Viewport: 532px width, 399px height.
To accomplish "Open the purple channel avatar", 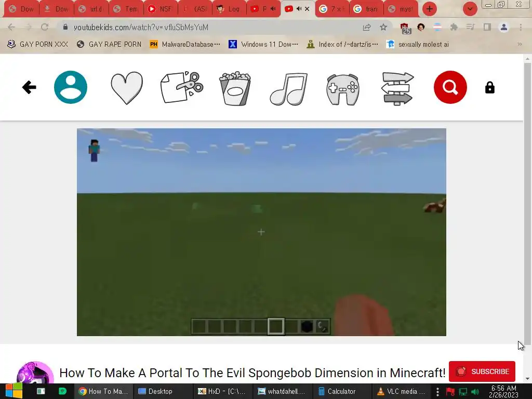I will click(35, 372).
